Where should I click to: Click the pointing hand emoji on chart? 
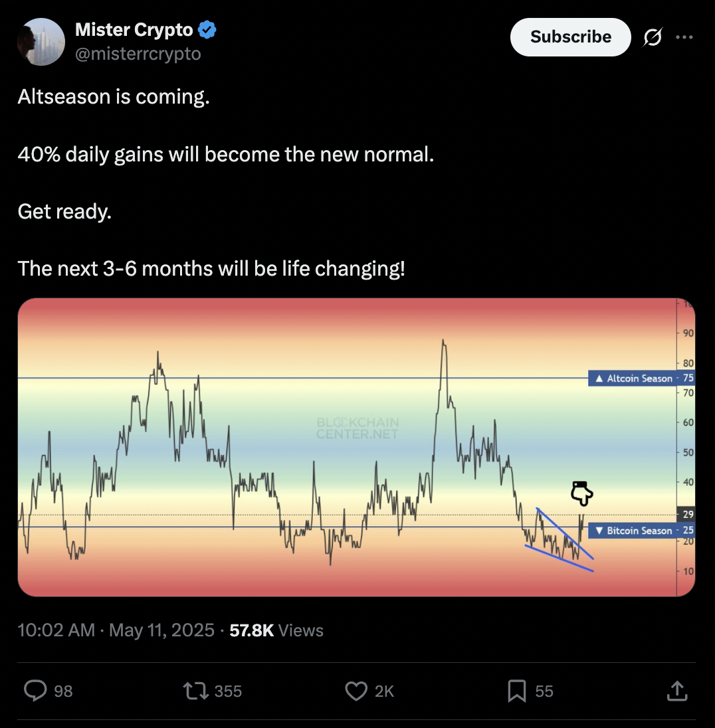(x=581, y=493)
